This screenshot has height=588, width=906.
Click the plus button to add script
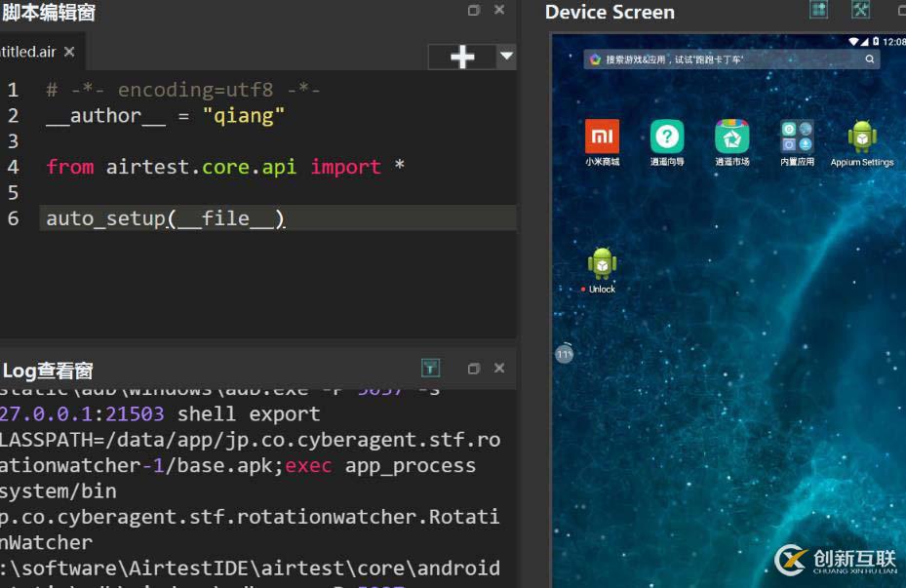(x=462, y=57)
